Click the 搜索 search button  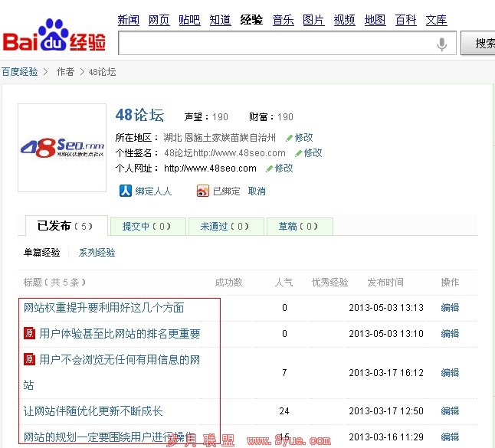tap(477, 43)
